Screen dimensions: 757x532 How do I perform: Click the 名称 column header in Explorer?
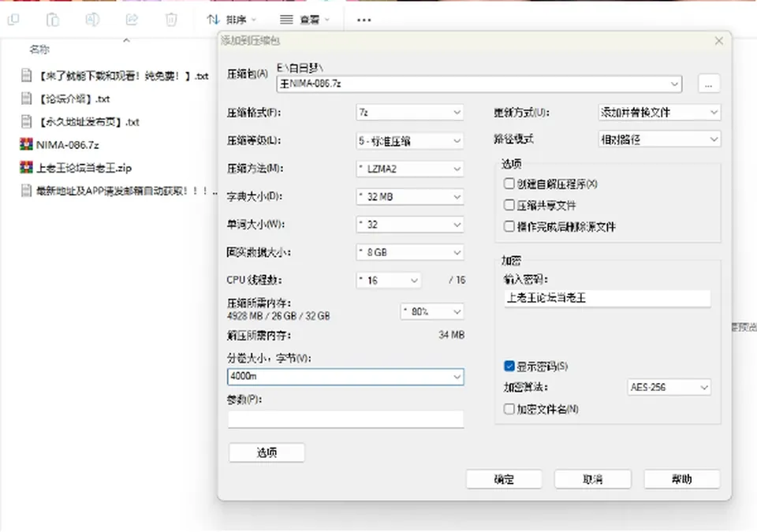[x=39, y=49]
